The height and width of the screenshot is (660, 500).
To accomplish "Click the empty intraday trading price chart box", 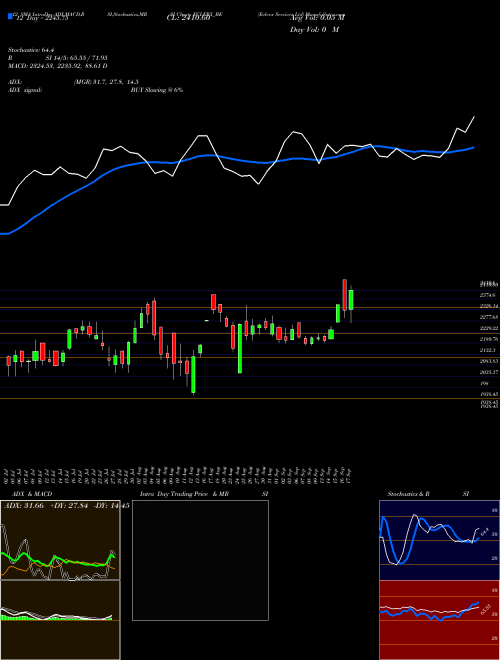I will [x=200, y=560].
